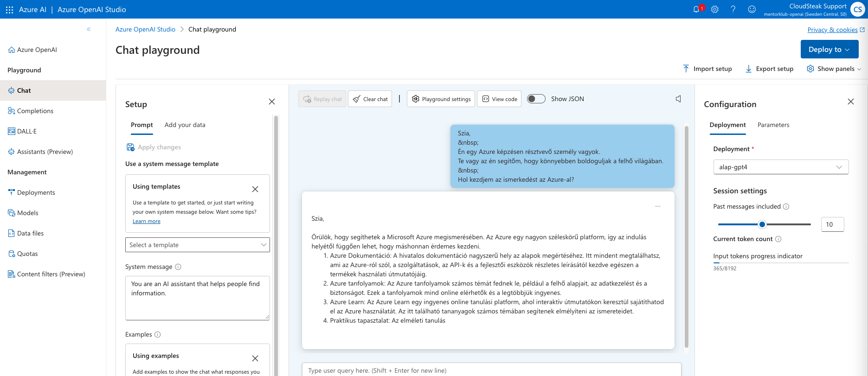Open Assistants (Preview) playground
868x376 pixels.
pyautogui.click(x=40, y=152)
